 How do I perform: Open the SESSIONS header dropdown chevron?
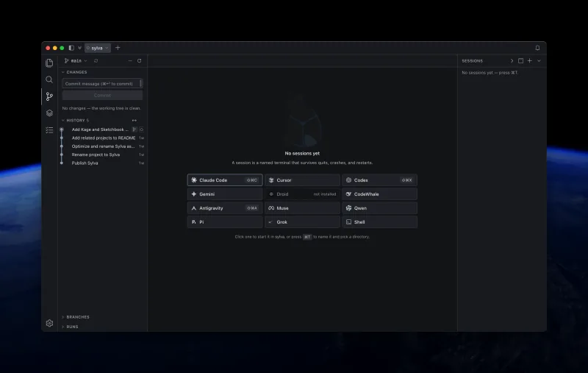click(x=539, y=61)
